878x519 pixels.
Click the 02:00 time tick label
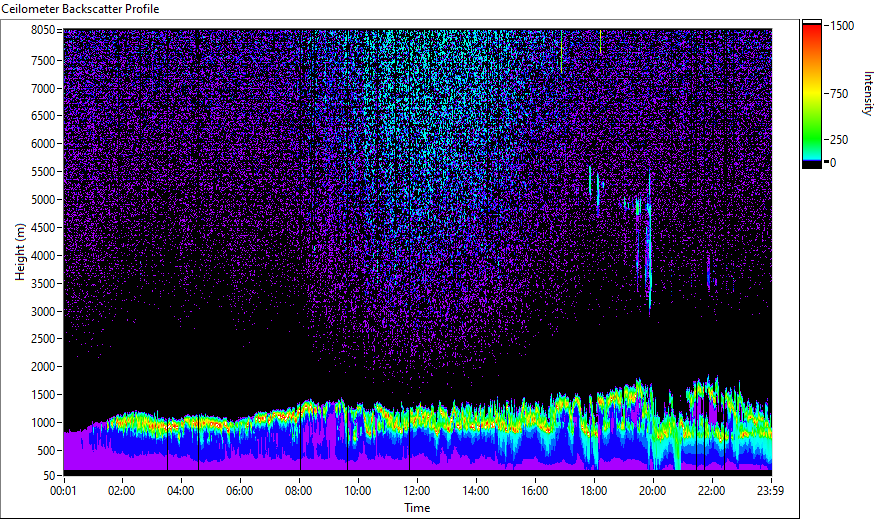click(122, 491)
